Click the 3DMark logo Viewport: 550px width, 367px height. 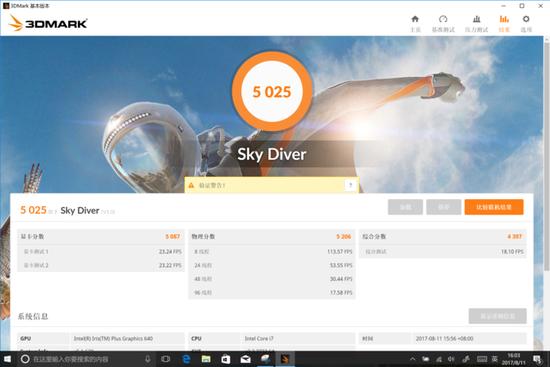48,23
